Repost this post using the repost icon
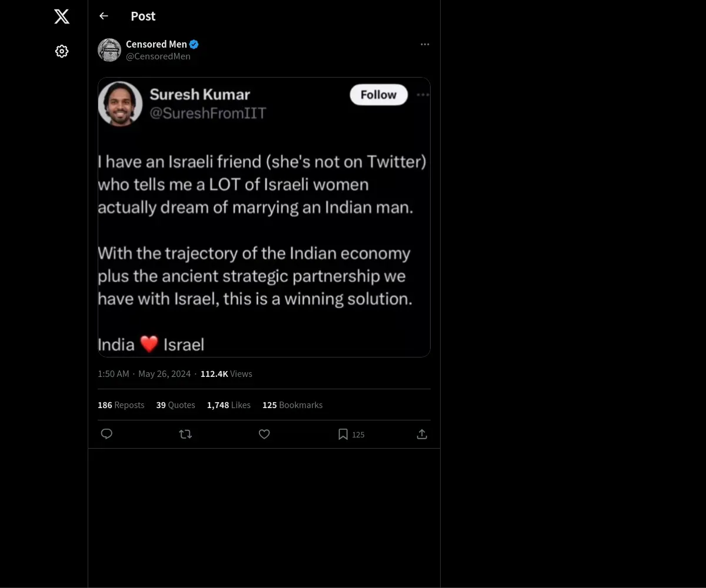 tap(185, 434)
